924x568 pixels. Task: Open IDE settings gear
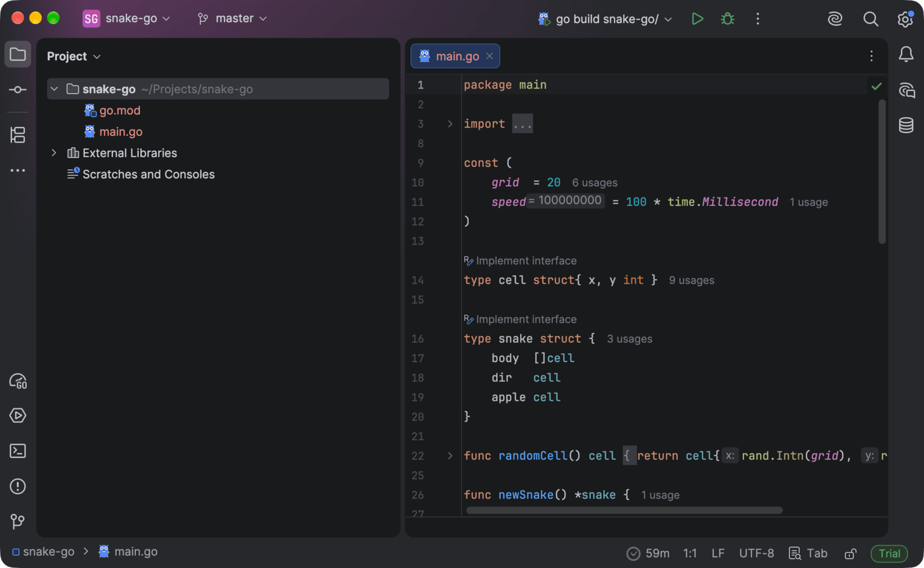pyautogui.click(x=905, y=19)
